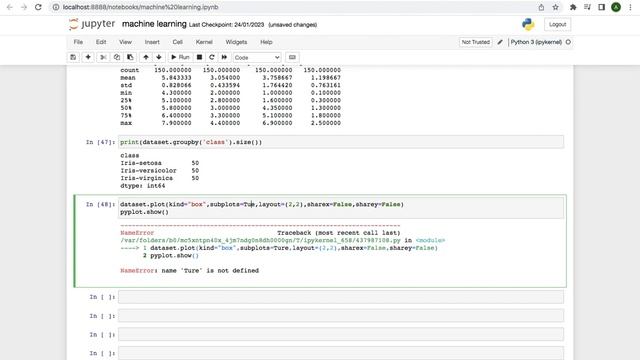The height and width of the screenshot is (360, 640).
Task: Click the Jupyter logo
Action: click(x=92, y=24)
